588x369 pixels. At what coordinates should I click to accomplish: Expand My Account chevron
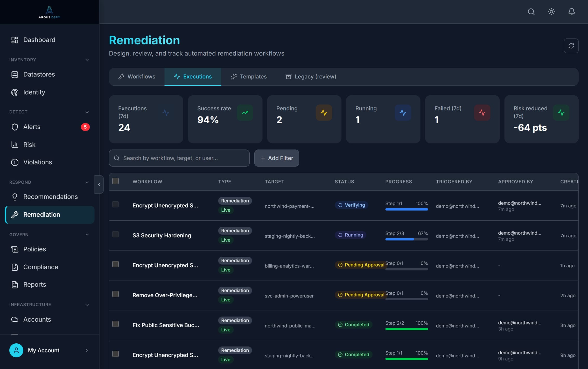(87, 350)
